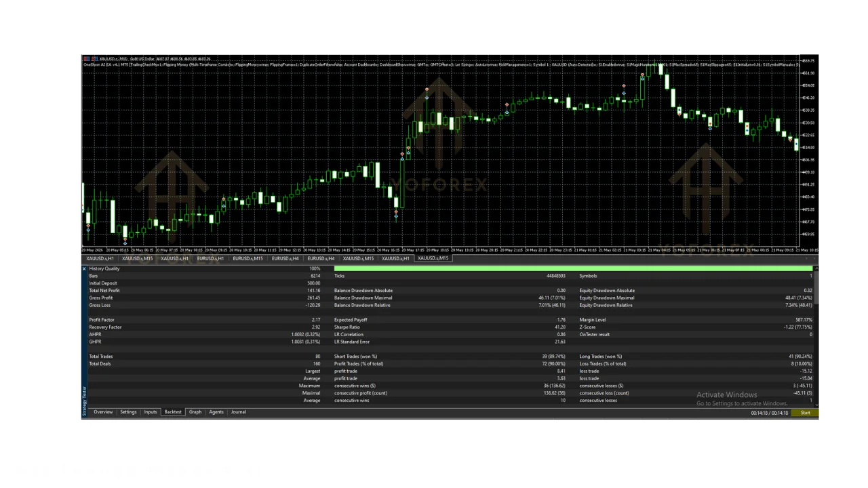Click the Margin Level value 587.17%
Image resolution: width=868 pixels, height=488 pixels.
(804, 320)
